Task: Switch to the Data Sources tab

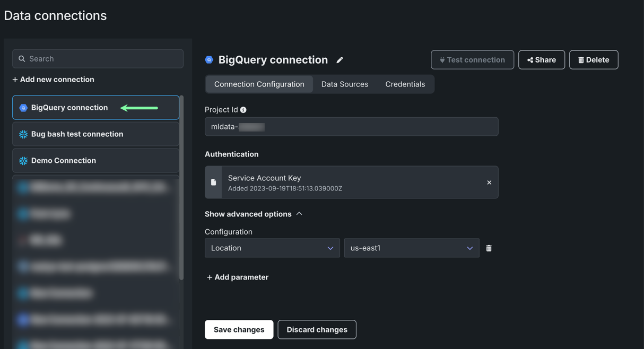Action: (x=344, y=84)
